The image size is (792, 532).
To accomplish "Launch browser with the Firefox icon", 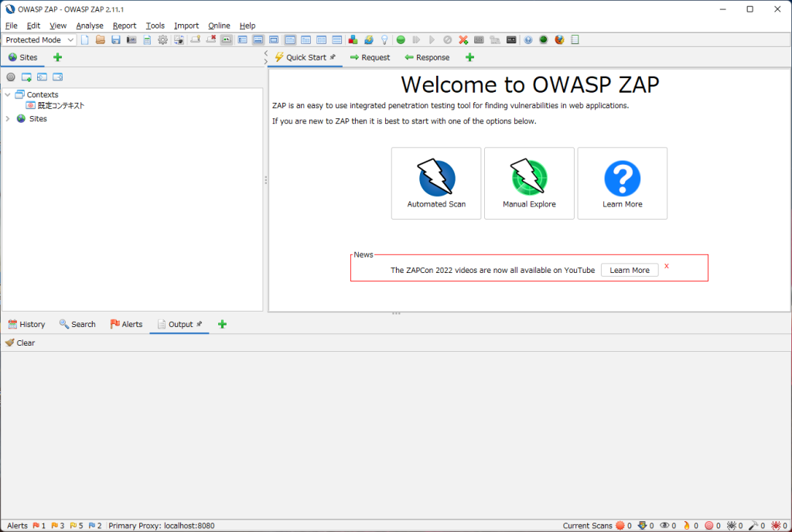I will [x=559, y=39].
